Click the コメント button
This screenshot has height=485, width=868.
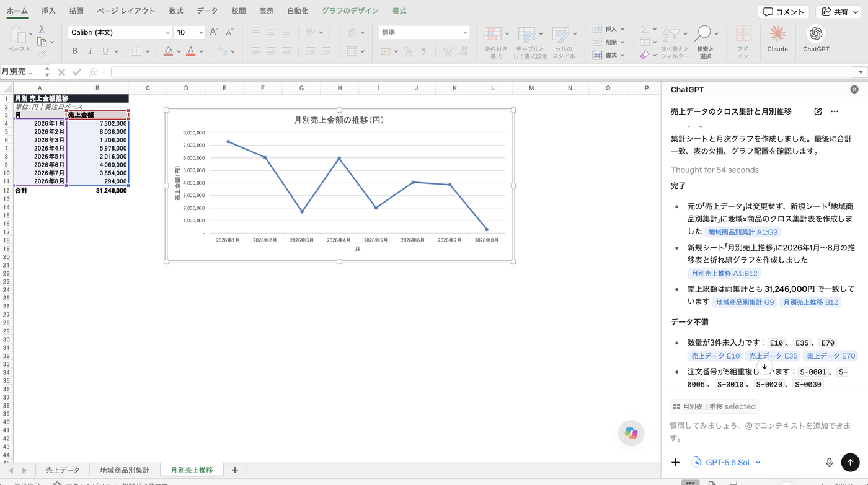[784, 12]
